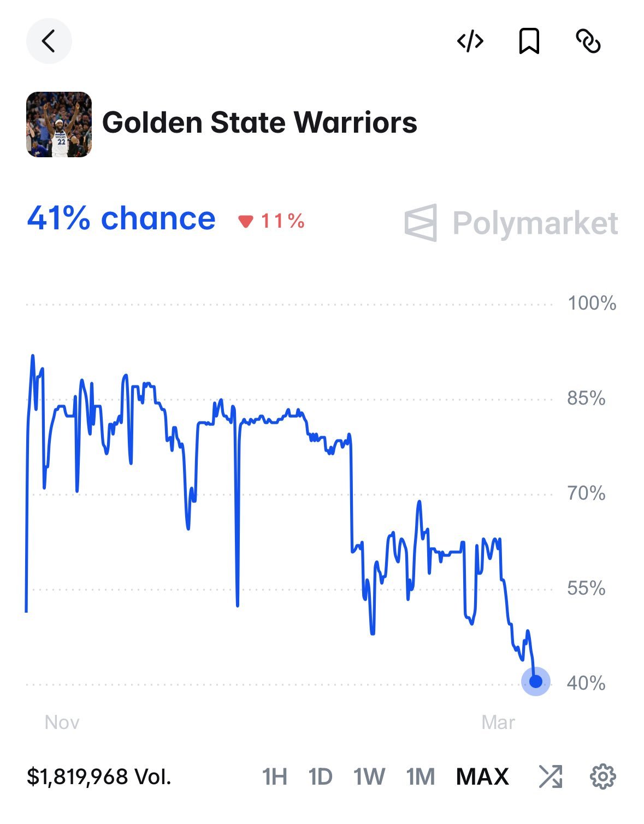The image size is (644, 824).
Task: Click the blue endpoint dot on chart
Action: pos(536,681)
